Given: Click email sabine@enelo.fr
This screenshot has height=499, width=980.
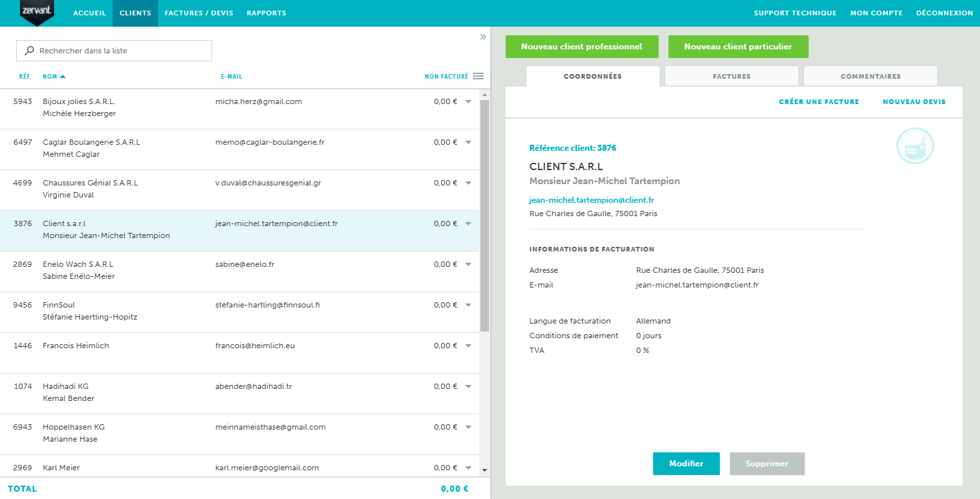Looking at the screenshot, I should (x=245, y=265).
